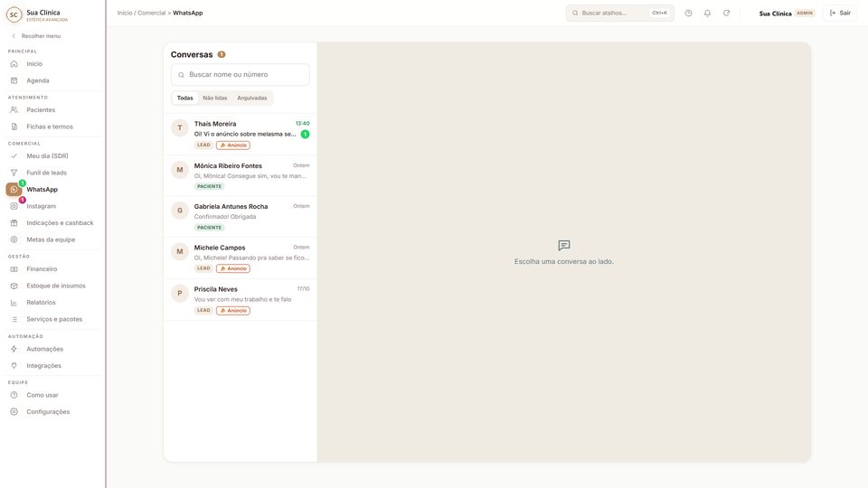Open the Pacientes people icon
The width and height of the screenshot is (868, 488).
[x=14, y=109]
